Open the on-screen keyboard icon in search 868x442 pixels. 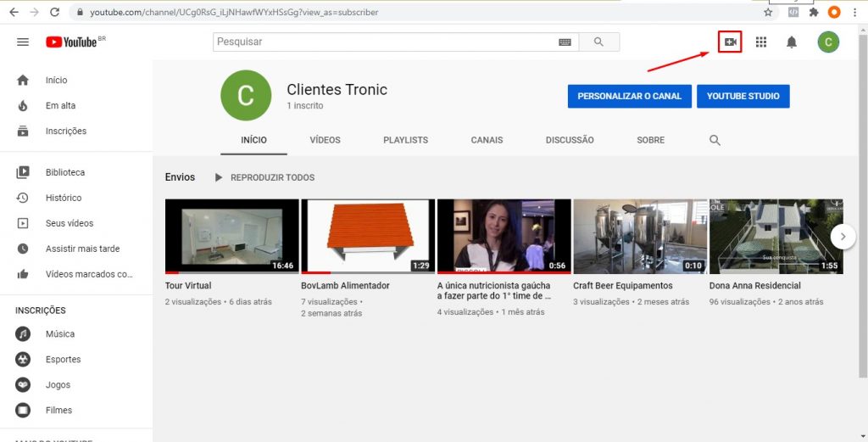[565, 42]
